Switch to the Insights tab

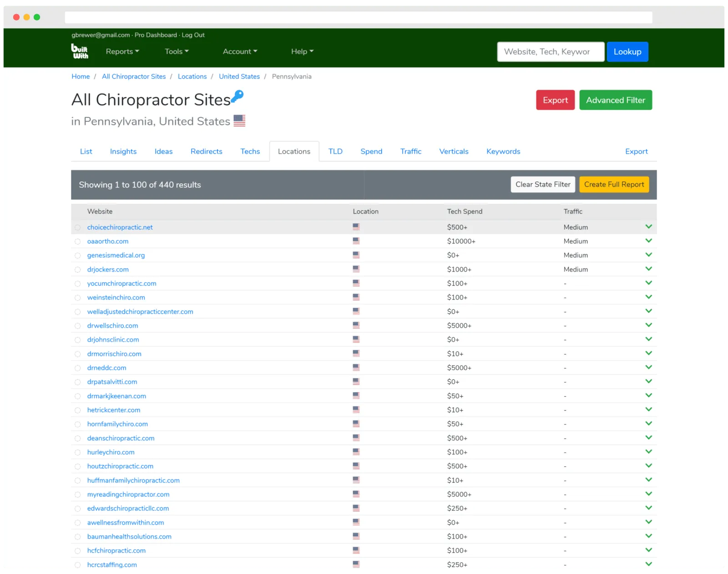coord(123,151)
